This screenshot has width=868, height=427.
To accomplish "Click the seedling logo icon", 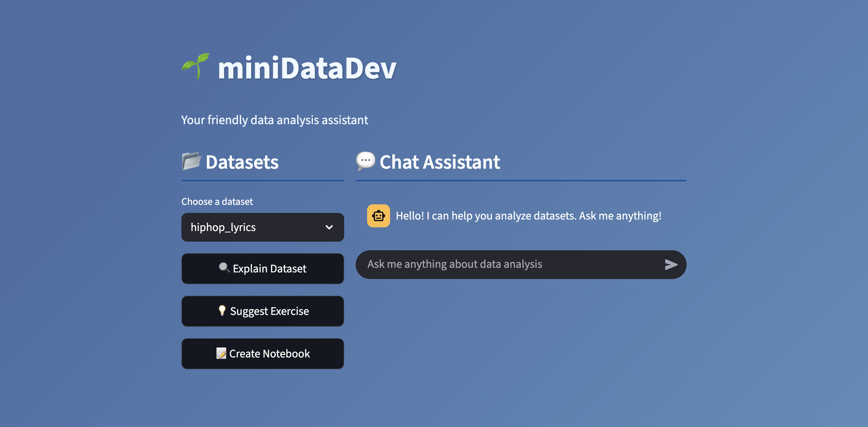I will click(195, 66).
